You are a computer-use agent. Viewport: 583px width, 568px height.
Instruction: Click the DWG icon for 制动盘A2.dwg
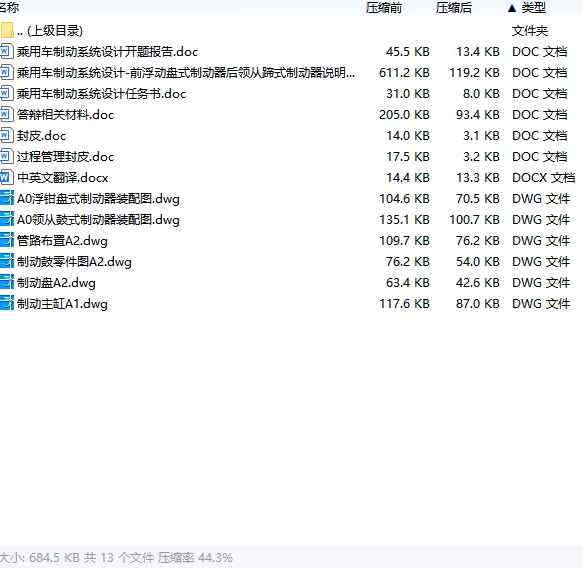click(7, 283)
